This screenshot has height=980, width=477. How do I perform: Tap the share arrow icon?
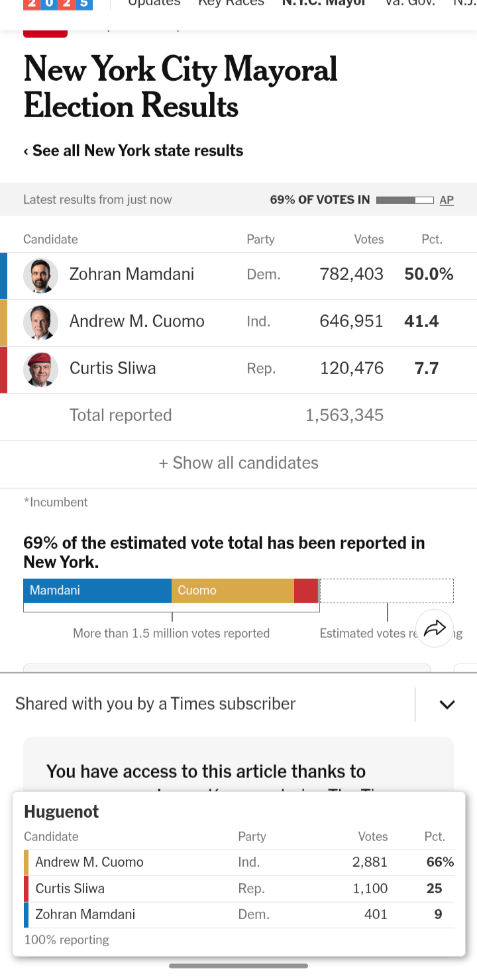[435, 628]
